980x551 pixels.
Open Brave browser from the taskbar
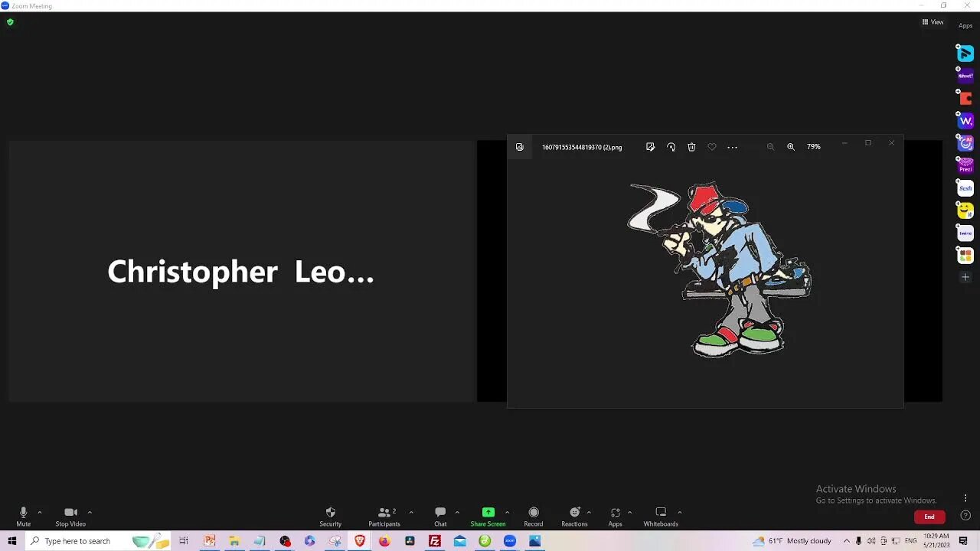[360, 541]
